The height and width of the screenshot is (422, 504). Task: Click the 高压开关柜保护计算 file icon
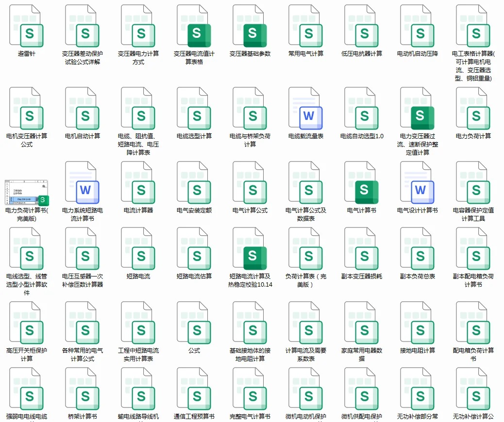[26, 323]
